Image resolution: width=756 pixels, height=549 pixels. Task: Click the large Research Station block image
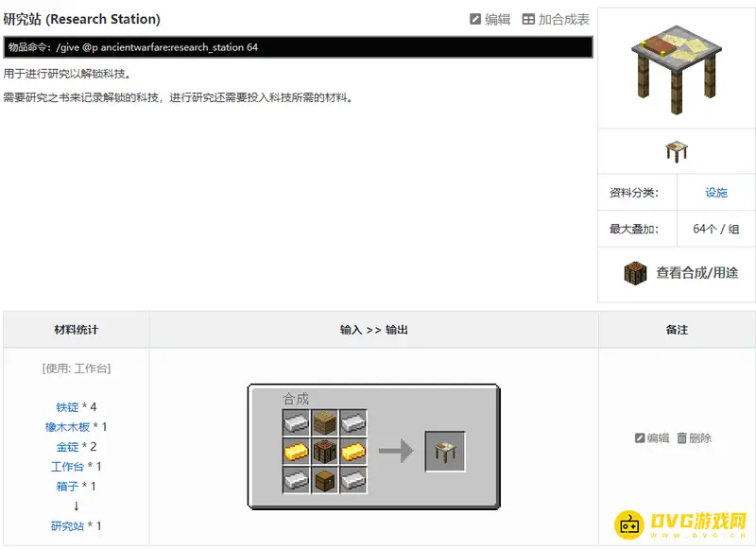676,69
